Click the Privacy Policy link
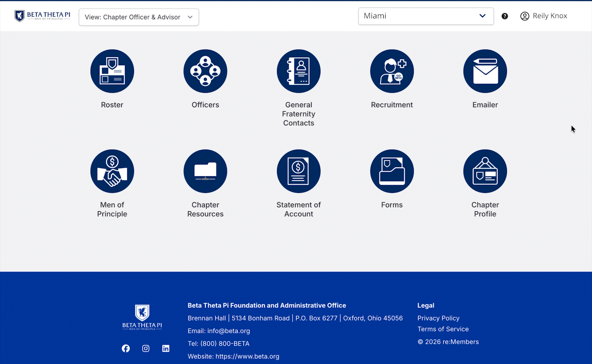The height and width of the screenshot is (364, 592). click(438, 318)
